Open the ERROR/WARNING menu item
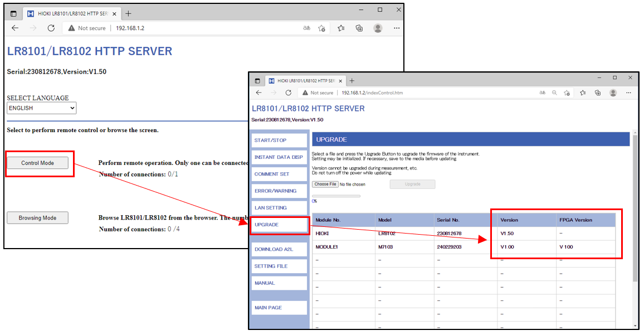 279,191
